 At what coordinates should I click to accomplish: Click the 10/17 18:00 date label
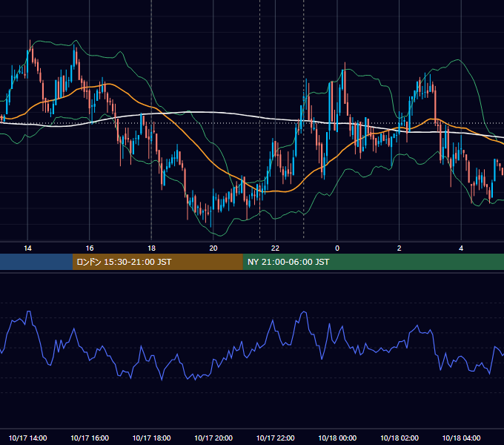[151, 438]
